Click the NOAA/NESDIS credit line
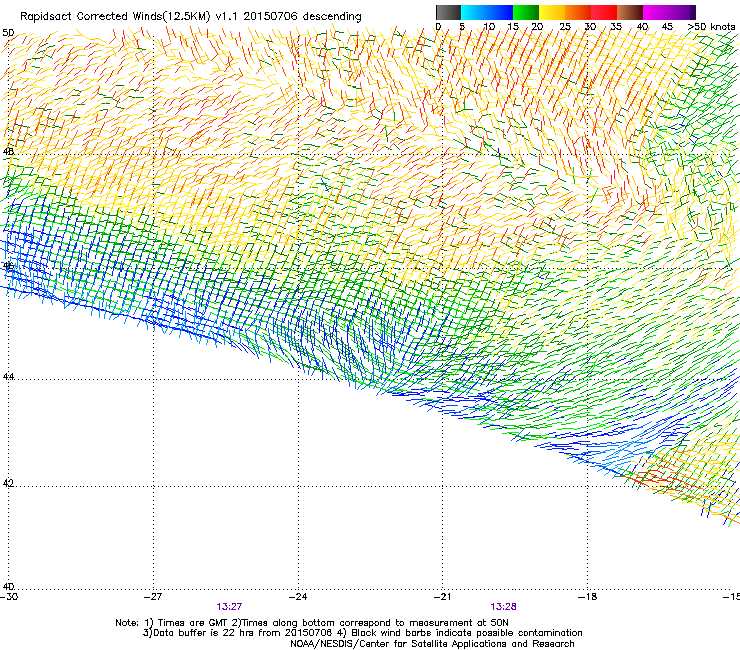 coord(432,644)
